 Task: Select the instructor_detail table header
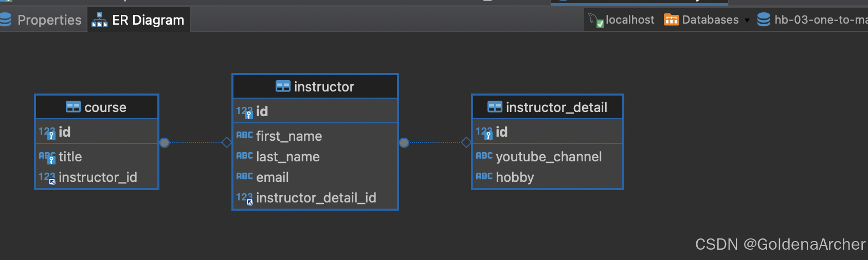click(548, 107)
